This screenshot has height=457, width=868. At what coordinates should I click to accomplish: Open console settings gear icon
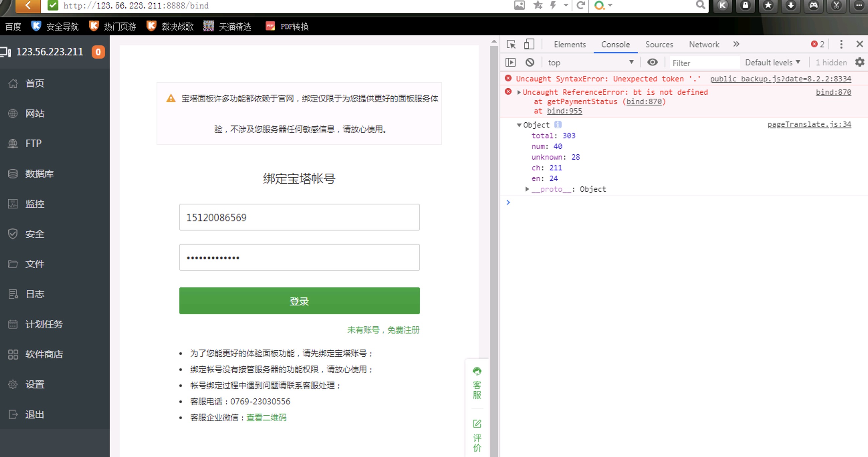[860, 62]
